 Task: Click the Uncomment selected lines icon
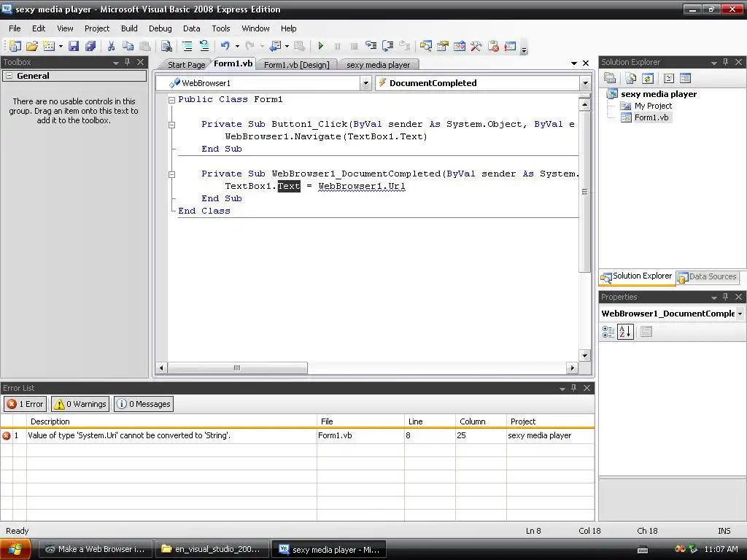pos(204,46)
